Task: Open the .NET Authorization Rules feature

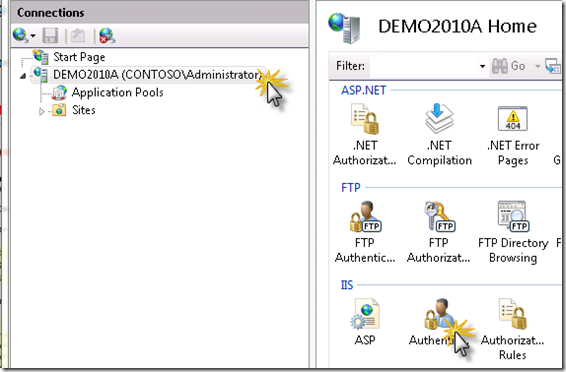Action: click(365, 134)
